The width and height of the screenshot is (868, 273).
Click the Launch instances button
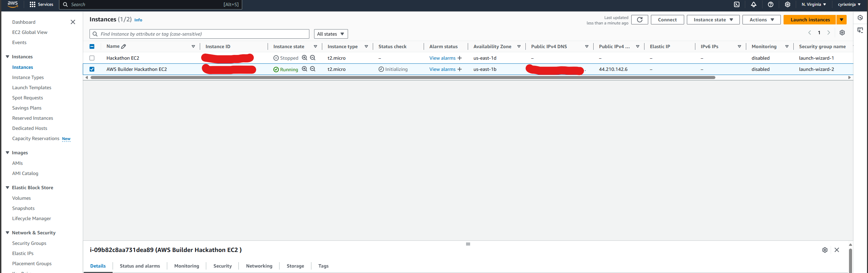tap(810, 20)
